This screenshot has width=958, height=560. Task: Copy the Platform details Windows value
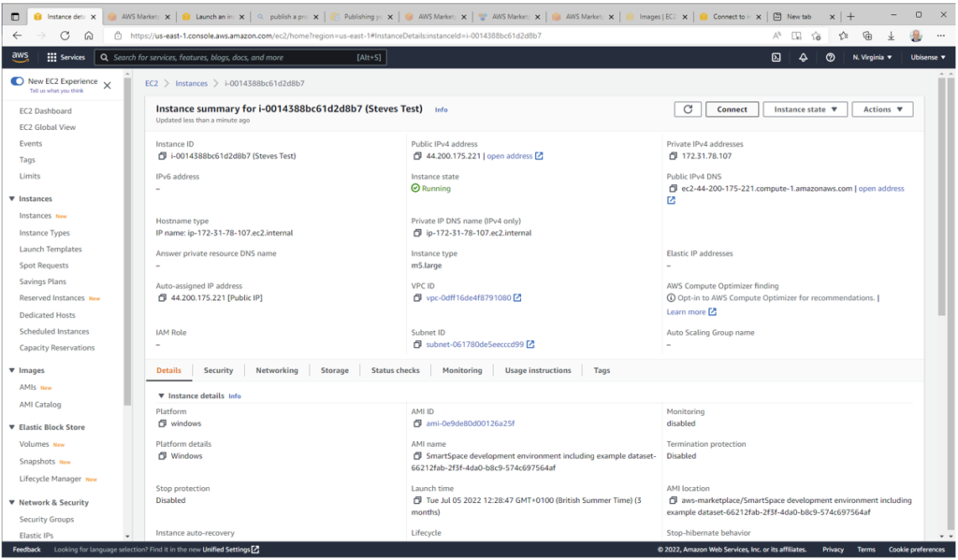162,456
